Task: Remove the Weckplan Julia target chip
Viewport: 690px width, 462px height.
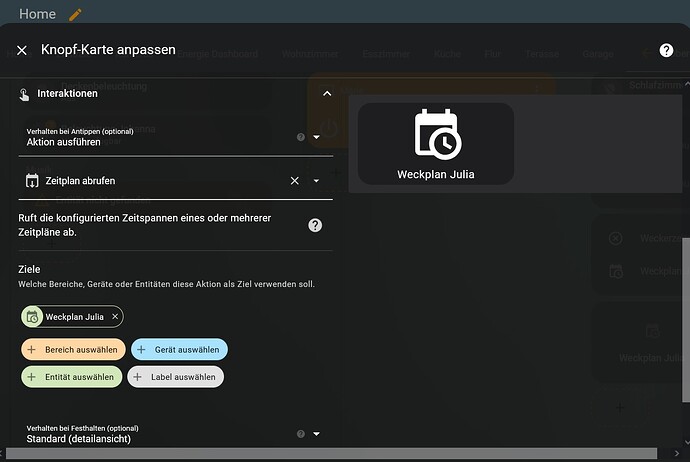Action: coord(115,316)
